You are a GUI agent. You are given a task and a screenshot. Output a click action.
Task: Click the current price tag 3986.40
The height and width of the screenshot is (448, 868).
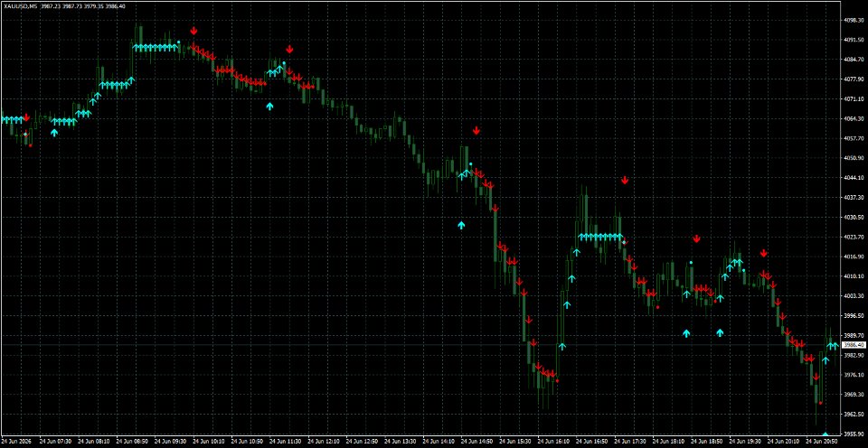click(x=854, y=345)
